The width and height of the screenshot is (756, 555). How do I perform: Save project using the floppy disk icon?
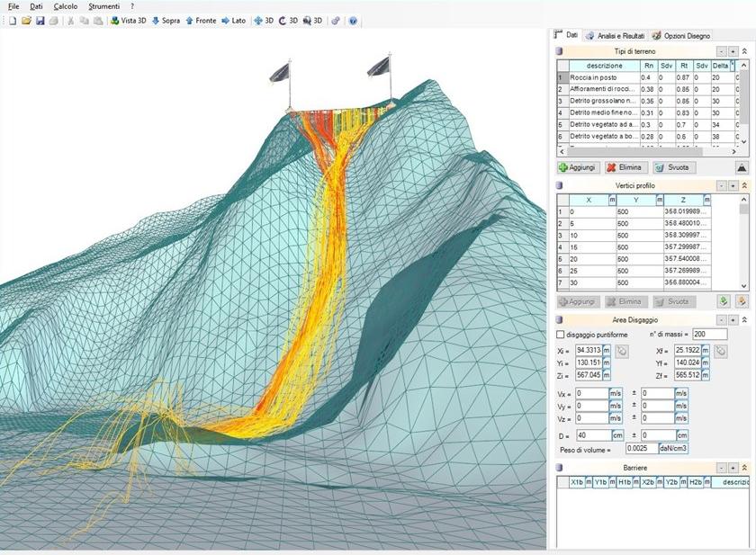click(40, 20)
